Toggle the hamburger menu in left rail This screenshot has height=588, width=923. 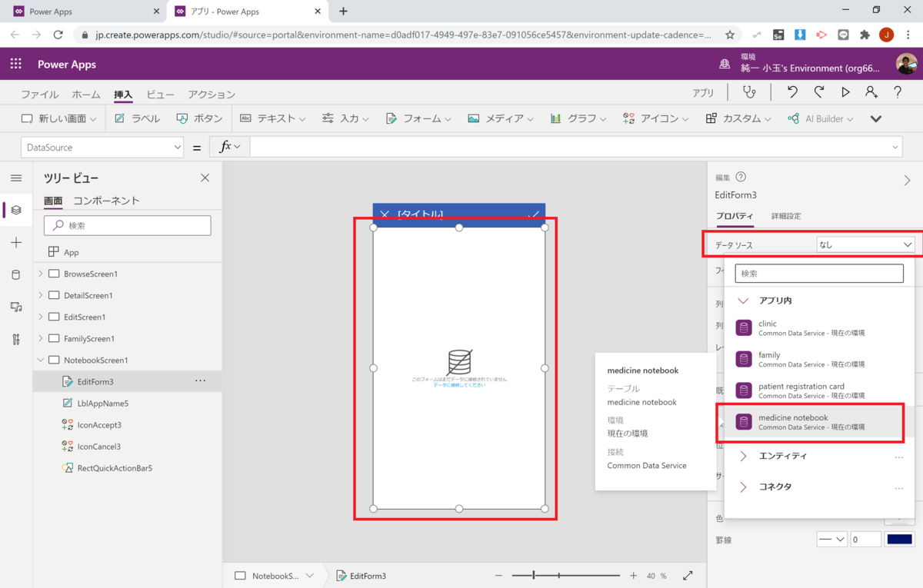tap(16, 178)
